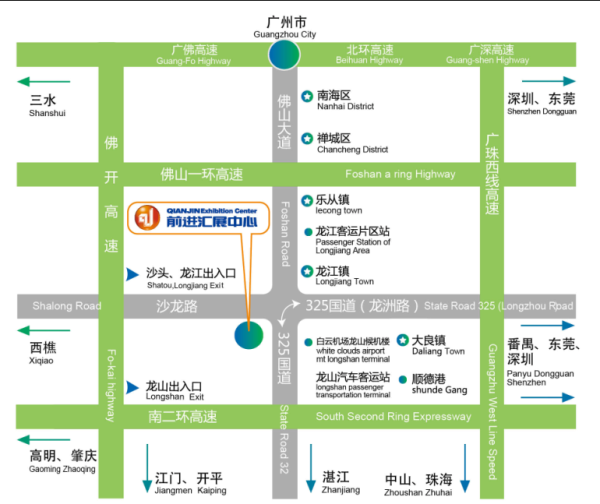
Task: Click the square icon for Longjiang passenger station
Action: tap(308, 233)
